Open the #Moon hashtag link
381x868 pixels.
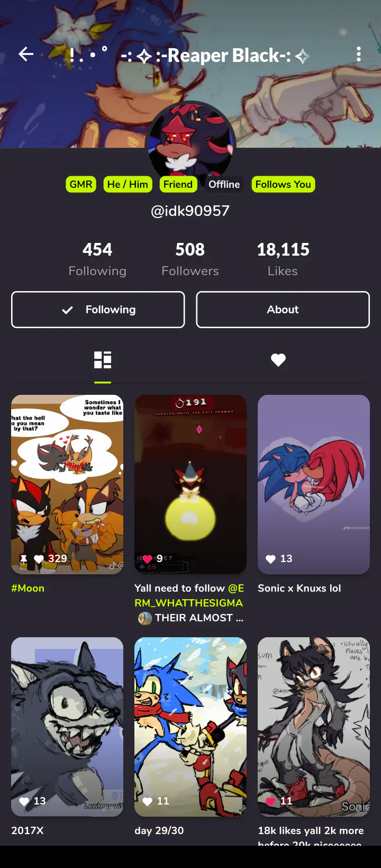tap(28, 588)
